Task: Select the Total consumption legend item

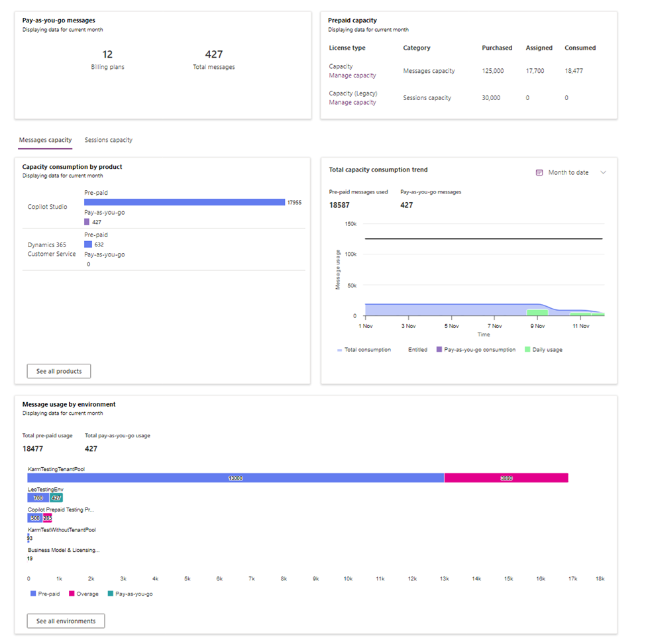Action: (x=364, y=350)
